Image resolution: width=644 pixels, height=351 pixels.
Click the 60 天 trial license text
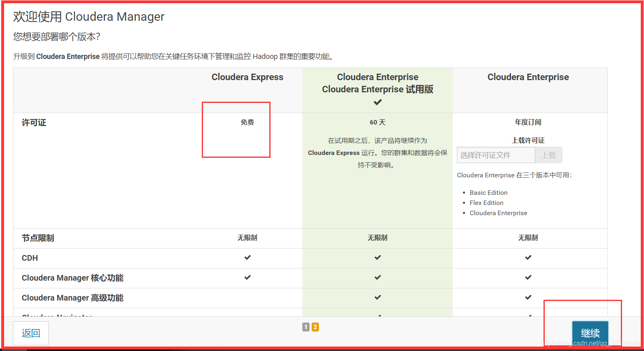coord(378,122)
